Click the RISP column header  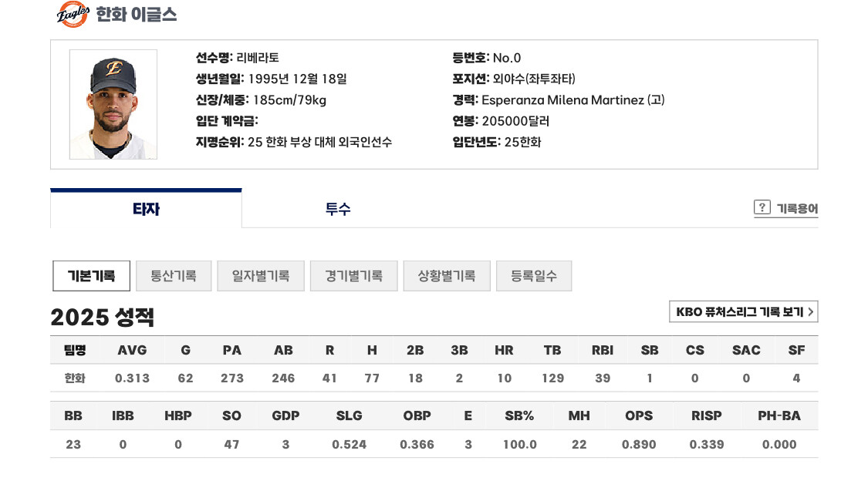pos(706,415)
